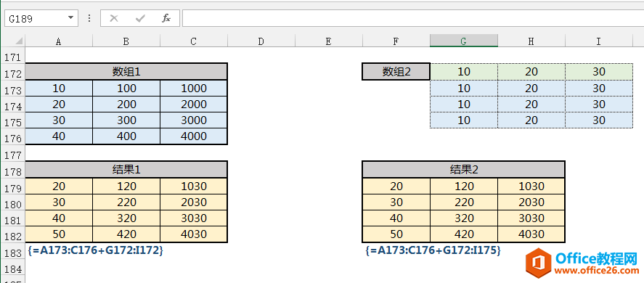Click cell with 1030 under 结果1
The height and width of the screenshot is (283, 644).
pos(194,186)
